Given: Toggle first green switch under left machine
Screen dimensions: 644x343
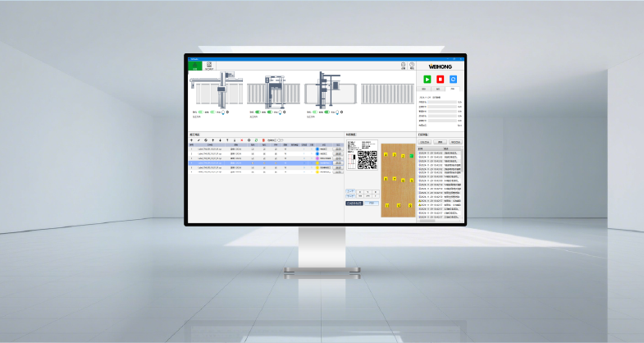Looking at the screenshot, I should (x=202, y=112).
